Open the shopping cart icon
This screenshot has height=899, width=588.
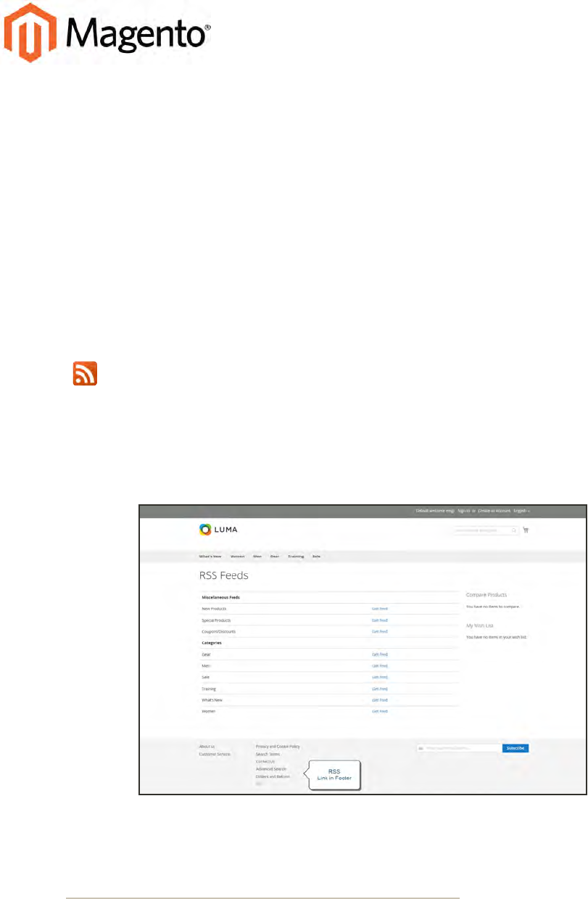click(x=526, y=530)
